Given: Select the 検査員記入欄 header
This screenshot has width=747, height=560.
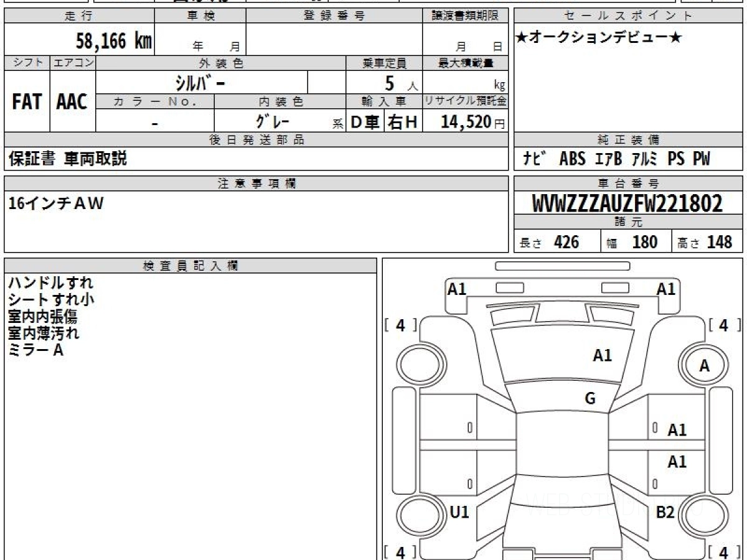Looking at the screenshot, I should (190, 266).
